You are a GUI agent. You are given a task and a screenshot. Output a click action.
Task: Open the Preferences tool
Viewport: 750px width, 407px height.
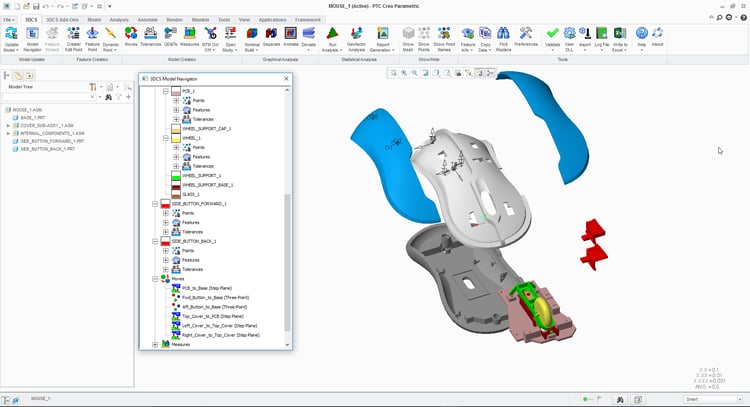click(x=526, y=37)
